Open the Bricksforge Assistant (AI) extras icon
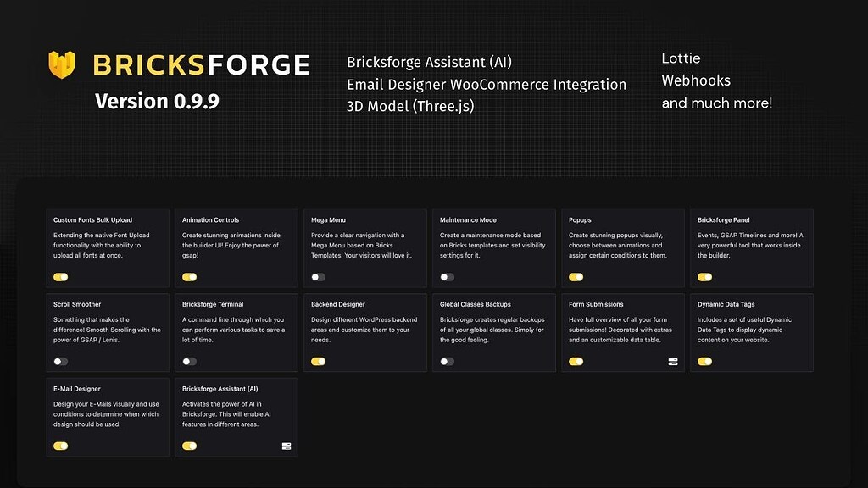Image resolution: width=868 pixels, height=488 pixels. 286,445
